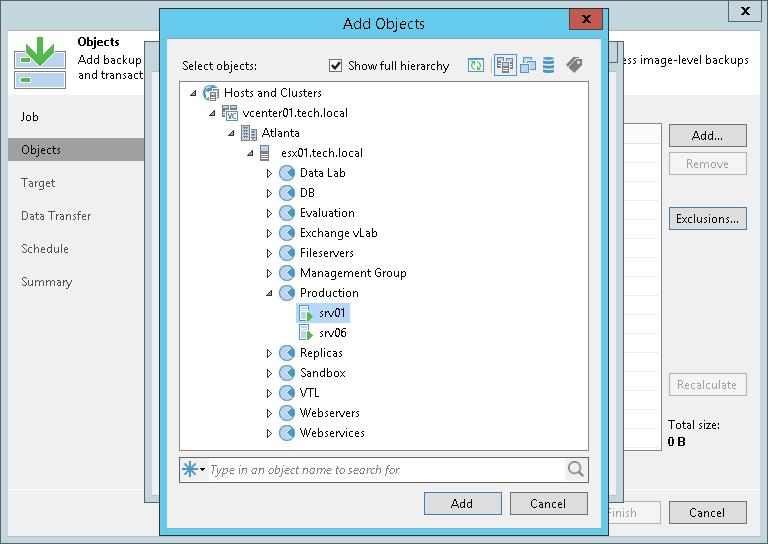Expand the Replicas node
Viewport: 768px width, 544px height.
[269, 354]
